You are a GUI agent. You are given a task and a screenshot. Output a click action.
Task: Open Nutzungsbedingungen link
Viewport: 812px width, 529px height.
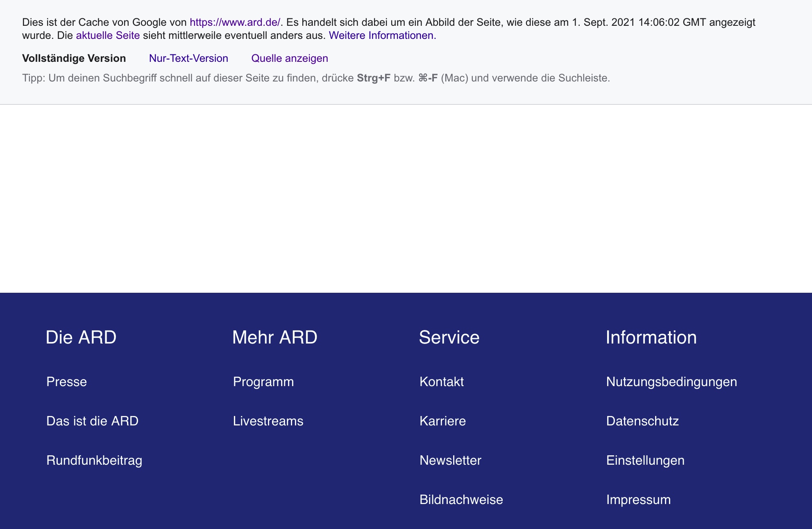tap(671, 382)
